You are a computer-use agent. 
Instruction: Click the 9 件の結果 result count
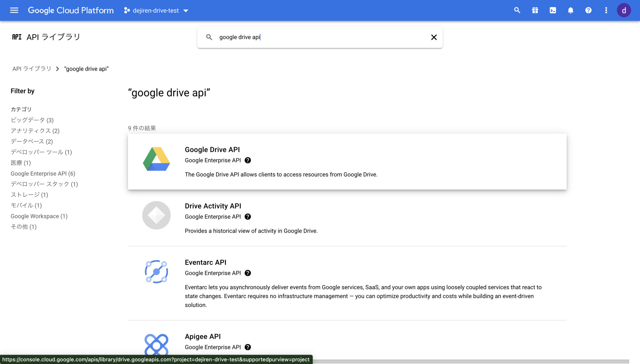pyautogui.click(x=142, y=128)
